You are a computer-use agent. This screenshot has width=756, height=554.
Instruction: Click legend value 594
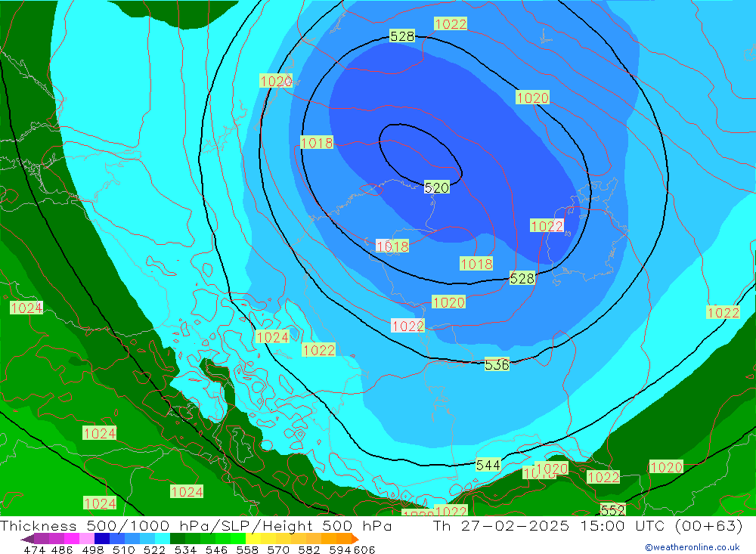click(340, 550)
